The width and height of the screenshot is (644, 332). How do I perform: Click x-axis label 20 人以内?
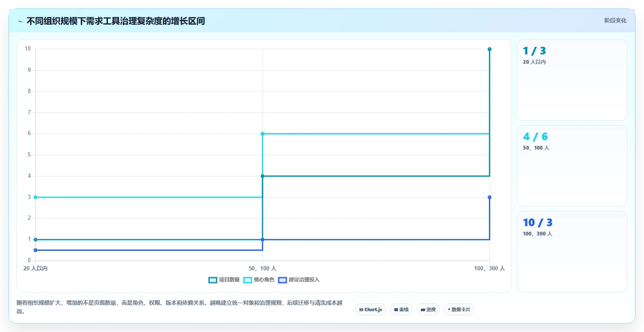click(35, 269)
